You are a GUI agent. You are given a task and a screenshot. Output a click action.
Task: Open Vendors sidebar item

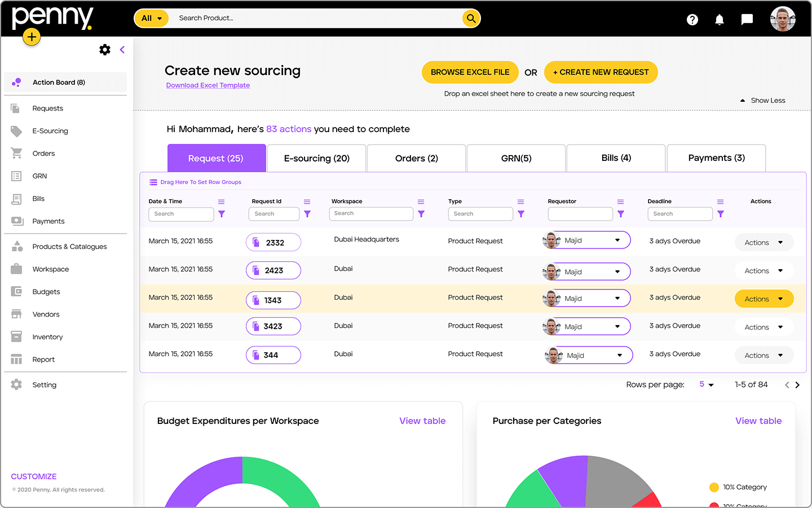(x=46, y=314)
